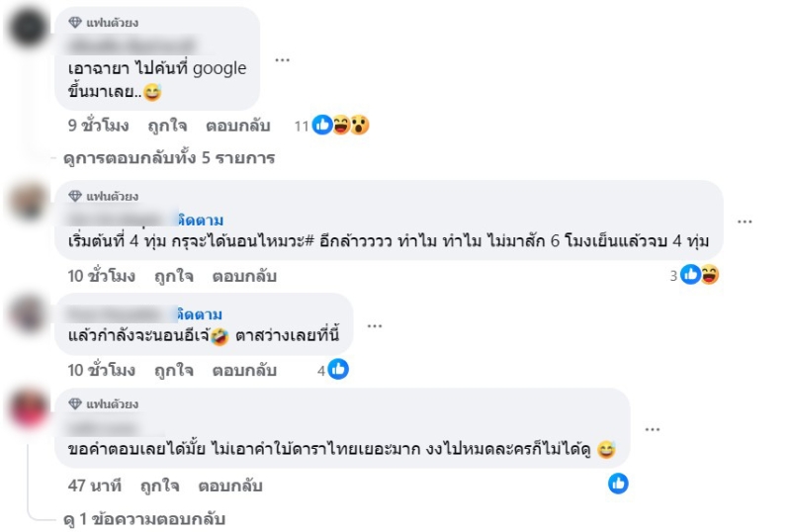Screen dimensions: 791x532
Task: Open the three-dot menu beside the 'แล้วกำลังจะนอนอีเจ้' comment
Action: pyautogui.click(x=374, y=324)
